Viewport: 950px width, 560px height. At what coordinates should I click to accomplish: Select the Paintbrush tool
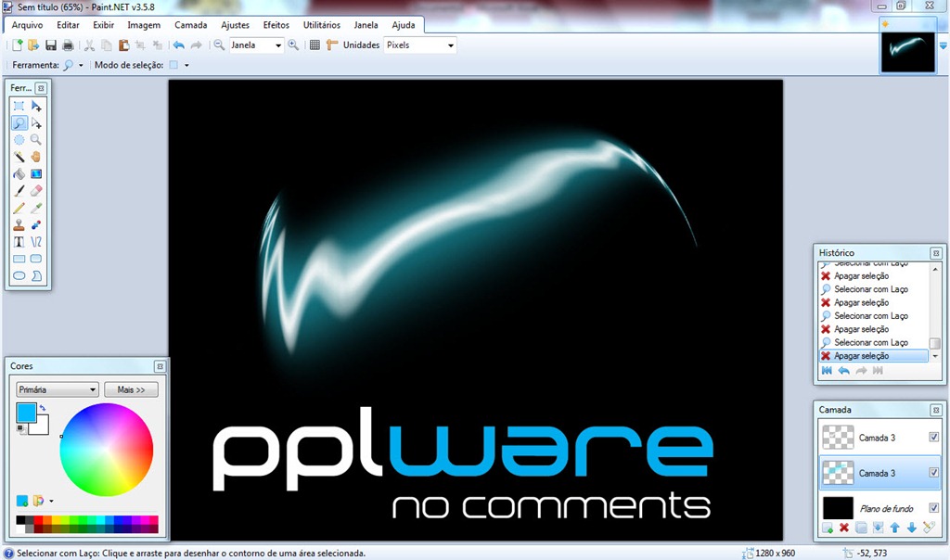pyautogui.click(x=19, y=191)
